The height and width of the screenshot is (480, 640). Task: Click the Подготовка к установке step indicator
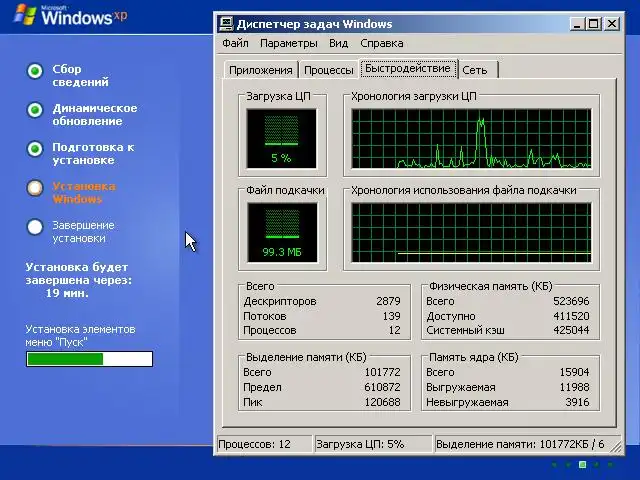pyautogui.click(x=35, y=149)
